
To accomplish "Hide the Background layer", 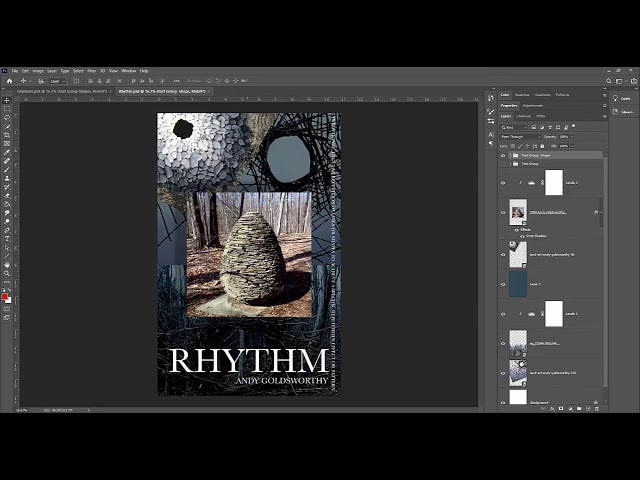I will (503, 402).
